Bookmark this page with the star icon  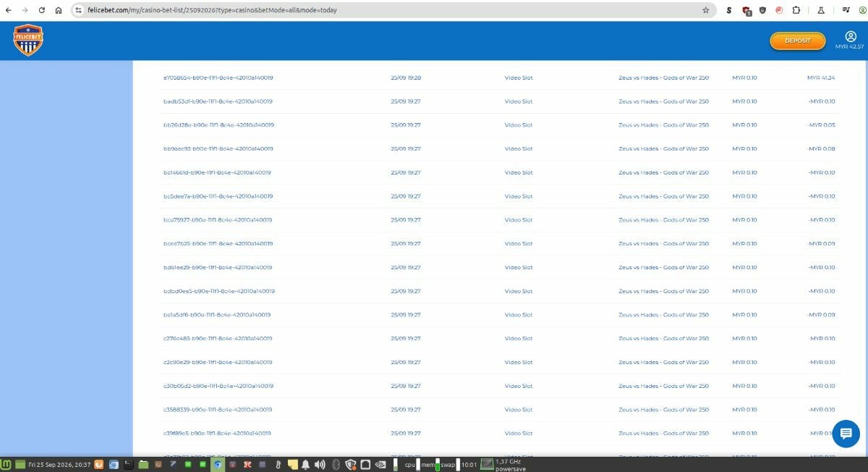click(705, 10)
